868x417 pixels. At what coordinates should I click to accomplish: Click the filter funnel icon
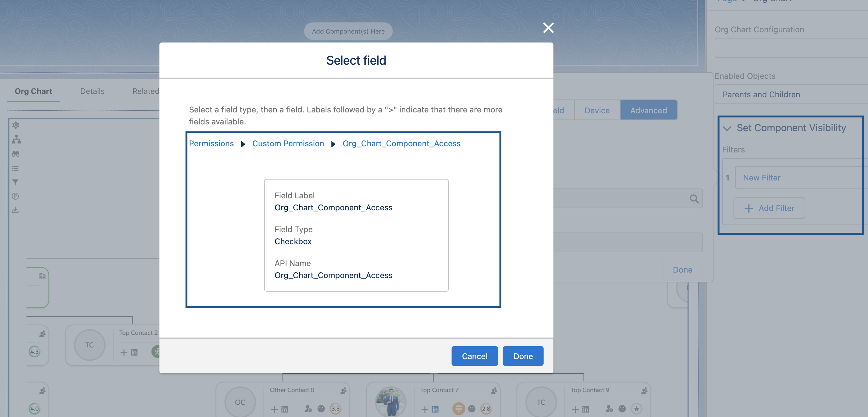[x=15, y=182]
